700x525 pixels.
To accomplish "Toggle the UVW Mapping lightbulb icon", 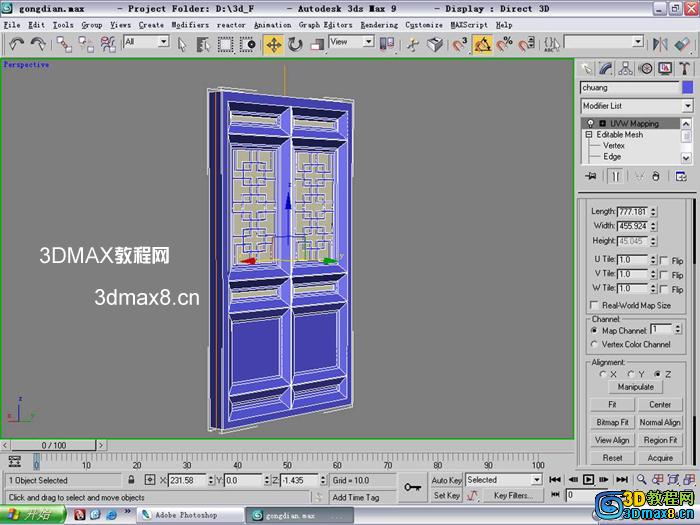I will click(591, 123).
